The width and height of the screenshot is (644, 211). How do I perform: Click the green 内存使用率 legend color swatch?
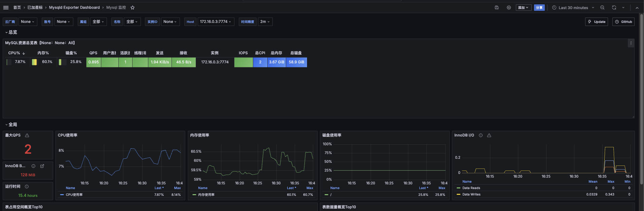coord(194,195)
